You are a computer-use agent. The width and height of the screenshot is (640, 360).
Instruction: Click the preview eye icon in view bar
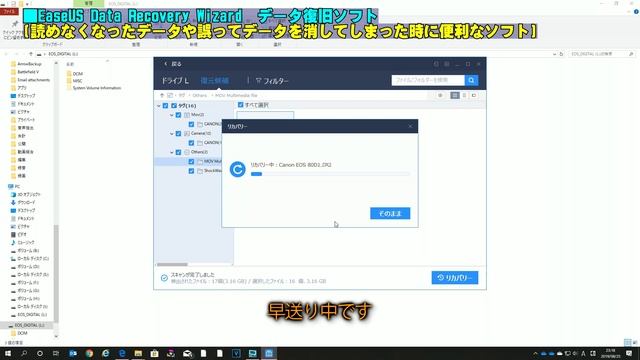[x=440, y=95]
